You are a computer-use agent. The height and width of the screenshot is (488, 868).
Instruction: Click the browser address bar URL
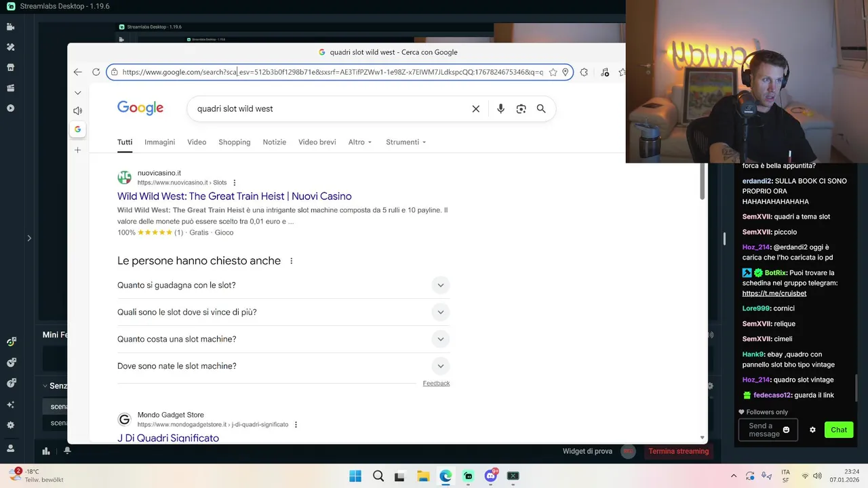(332, 72)
